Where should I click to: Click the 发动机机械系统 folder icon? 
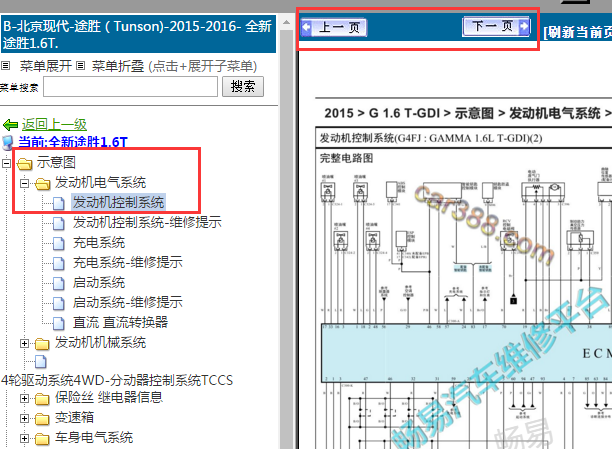coord(42,344)
